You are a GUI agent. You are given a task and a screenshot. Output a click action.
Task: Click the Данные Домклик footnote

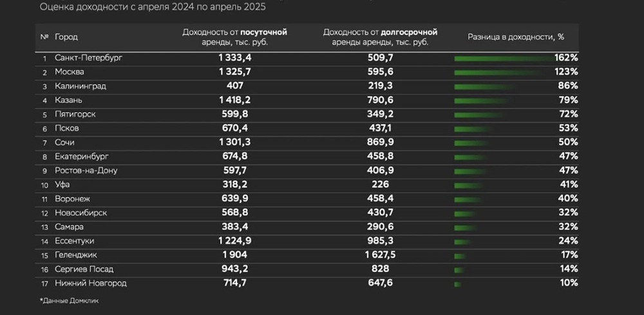(66, 301)
